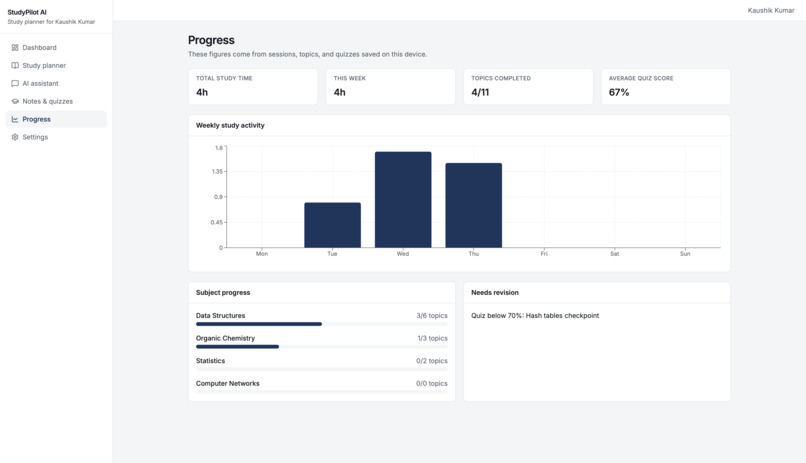Click the Notes & quizzes graduation cap icon

coord(15,101)
